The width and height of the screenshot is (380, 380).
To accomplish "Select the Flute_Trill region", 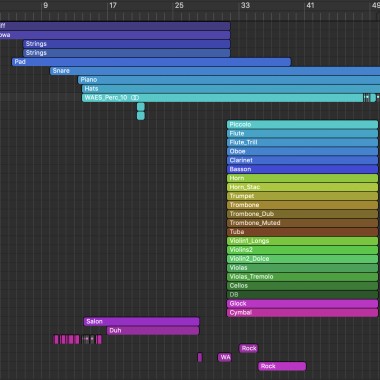I will 302,143.
